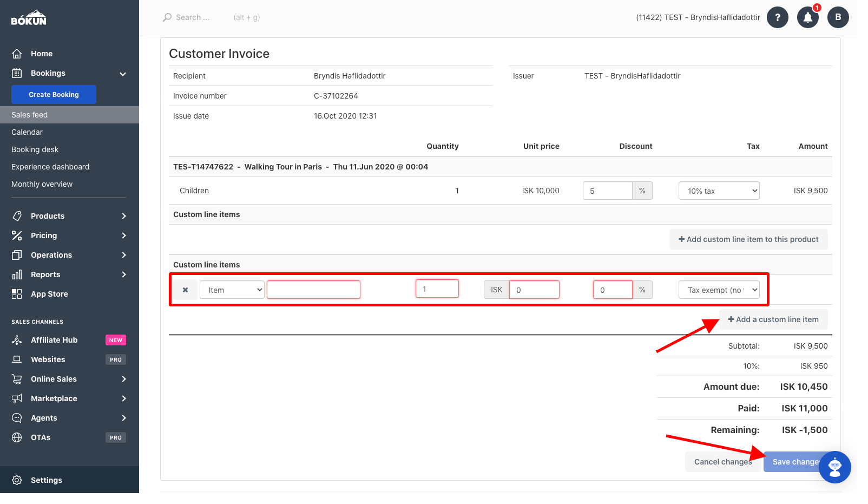Expand Reports submenu chevron
Viewport: 868px width, 504px height.
124,274
